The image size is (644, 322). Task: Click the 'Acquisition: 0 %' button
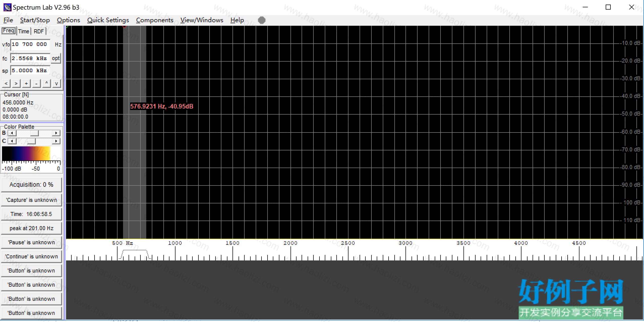pos(32,185)
